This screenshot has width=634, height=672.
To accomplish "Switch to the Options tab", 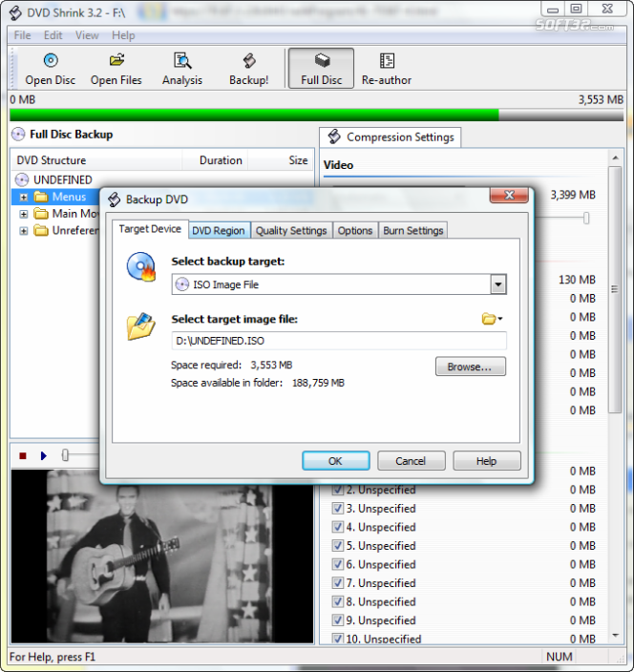I will click(x=355, y=231).
